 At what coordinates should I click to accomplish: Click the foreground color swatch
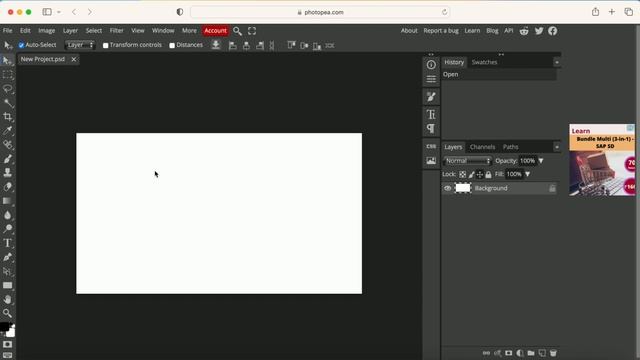[x=4, y=327]
